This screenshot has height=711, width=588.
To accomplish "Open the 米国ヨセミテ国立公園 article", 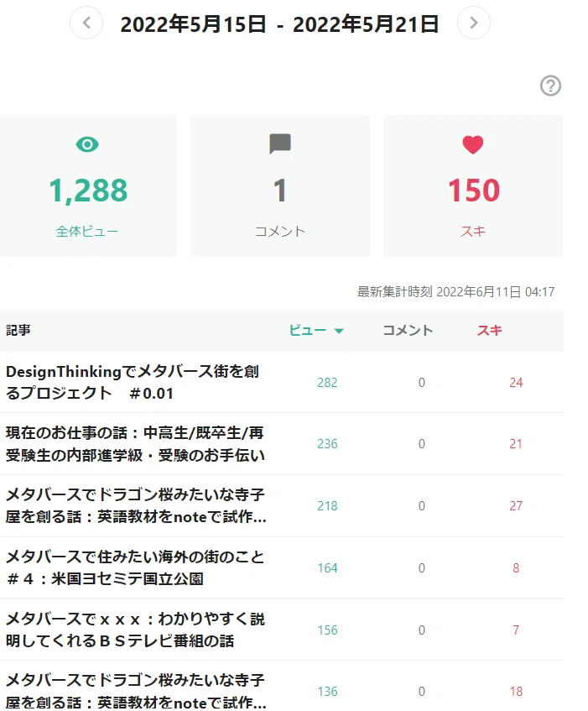I will 135,567.
